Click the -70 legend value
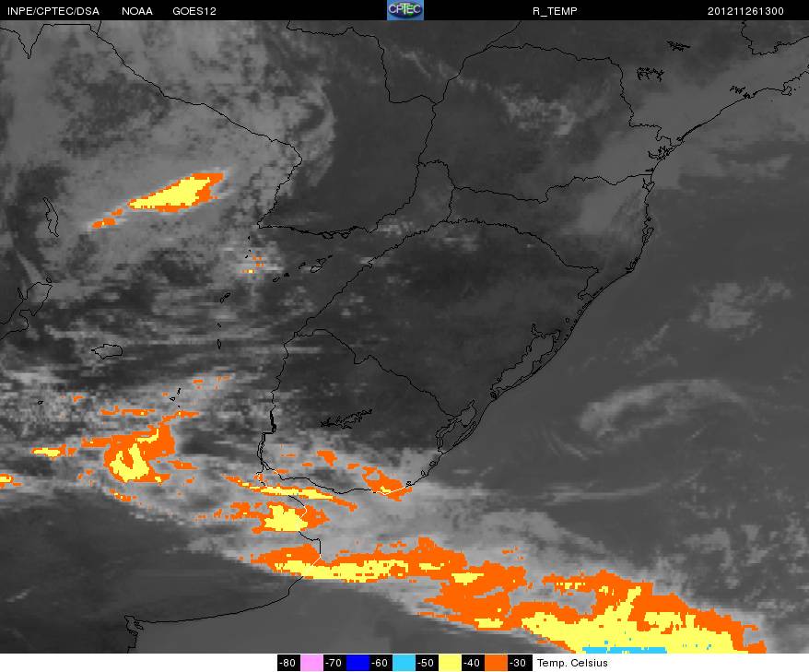 tap(334, 663)
